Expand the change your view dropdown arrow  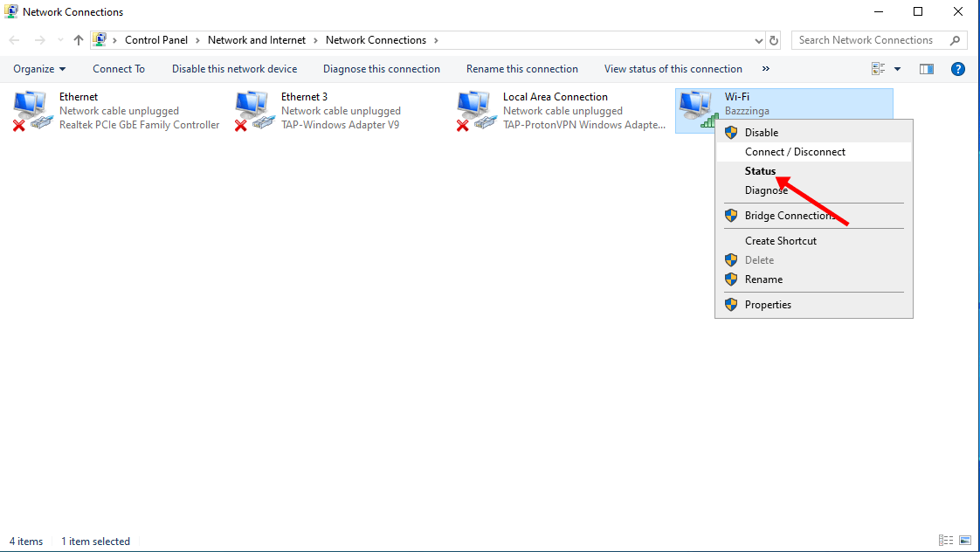click(897, 69)
